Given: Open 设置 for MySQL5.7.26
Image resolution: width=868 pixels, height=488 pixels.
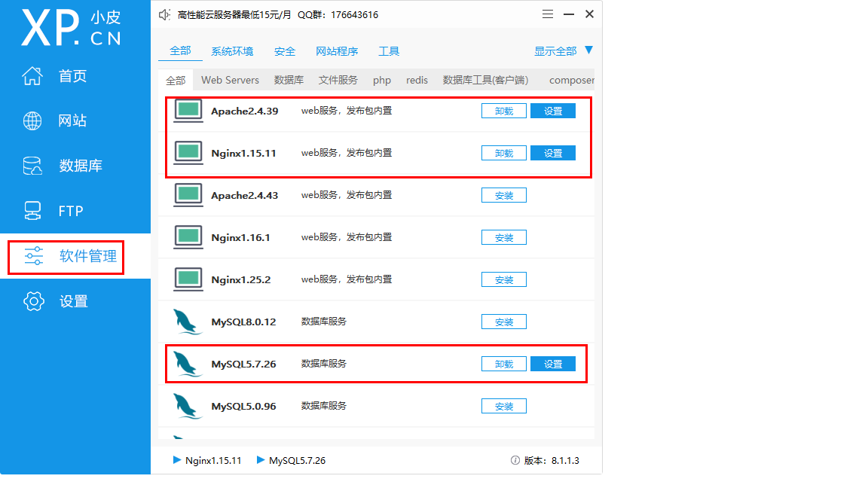Looking at the screenshot, I should pos(553,364).
